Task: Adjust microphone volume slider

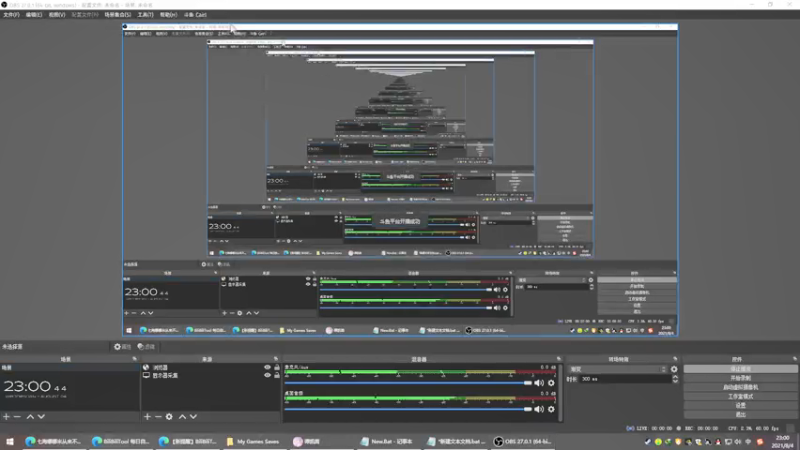Action: click(408, 383)
